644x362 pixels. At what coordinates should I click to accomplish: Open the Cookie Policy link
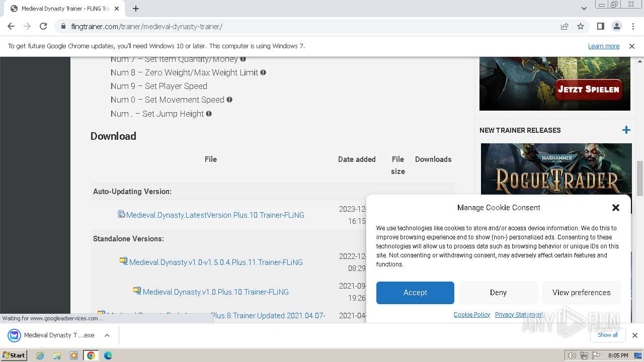coord(472,315)
